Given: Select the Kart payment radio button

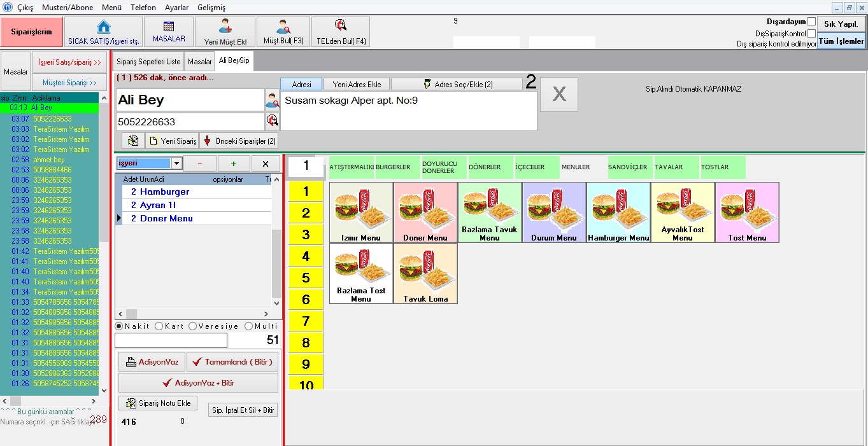Looking at the screenshot, I should 159,326.
